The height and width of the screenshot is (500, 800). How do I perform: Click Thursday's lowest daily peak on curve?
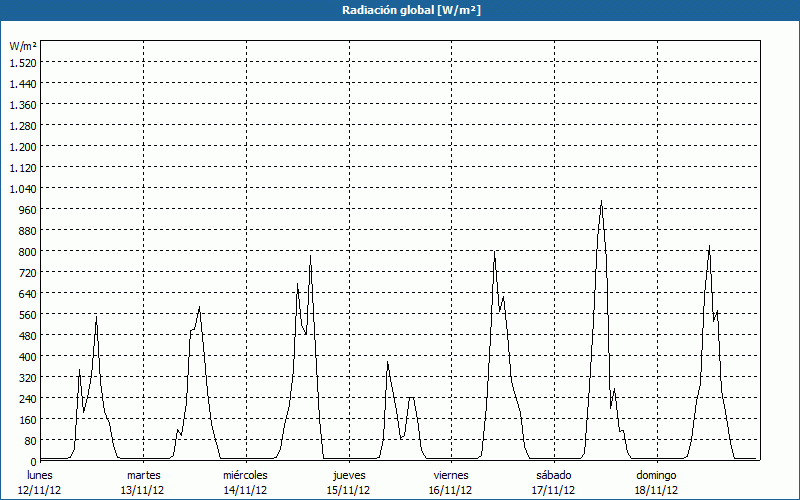[388, 362]
